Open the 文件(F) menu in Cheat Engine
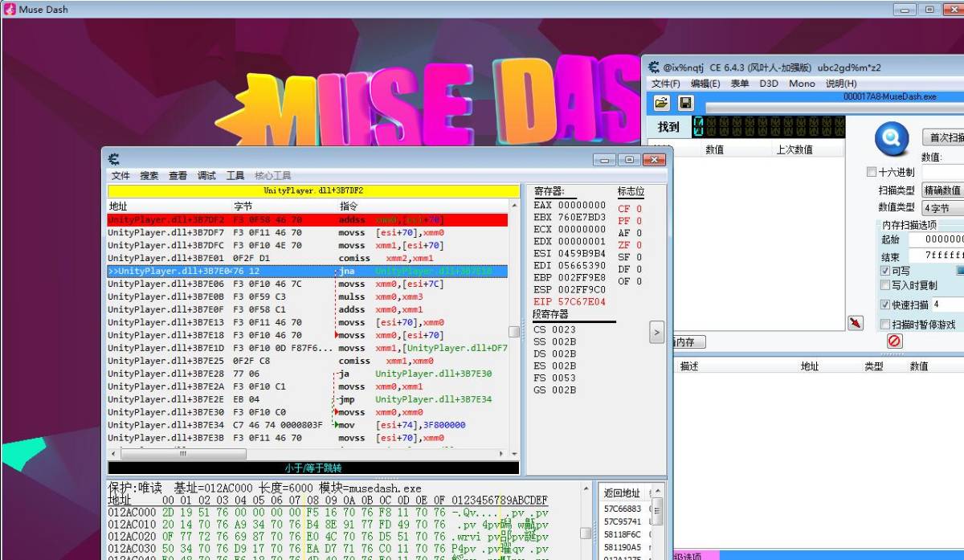 click(x=665, y=84)
